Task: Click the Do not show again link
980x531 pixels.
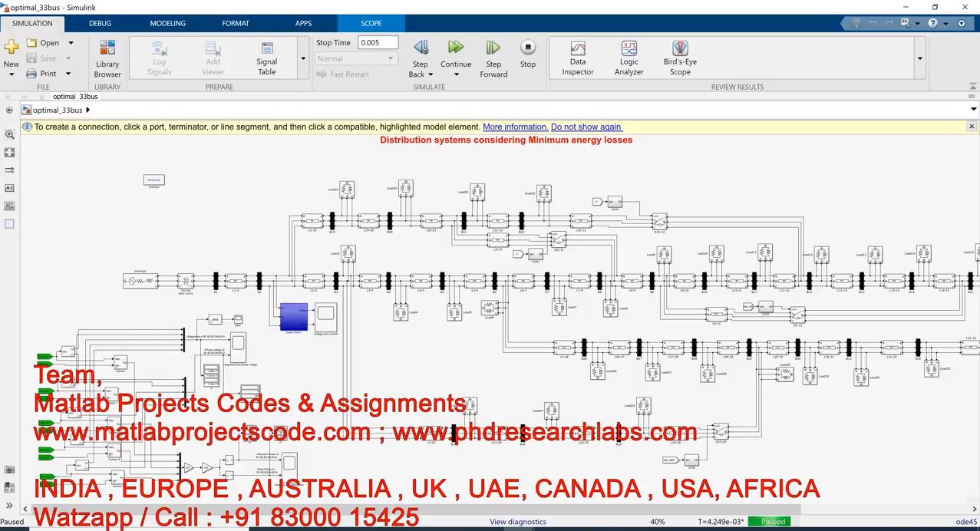Action: [x=586, y=127]
